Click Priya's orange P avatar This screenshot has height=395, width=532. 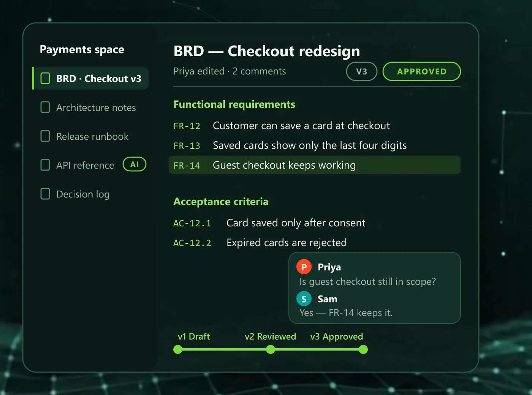(x=304, y=267)
